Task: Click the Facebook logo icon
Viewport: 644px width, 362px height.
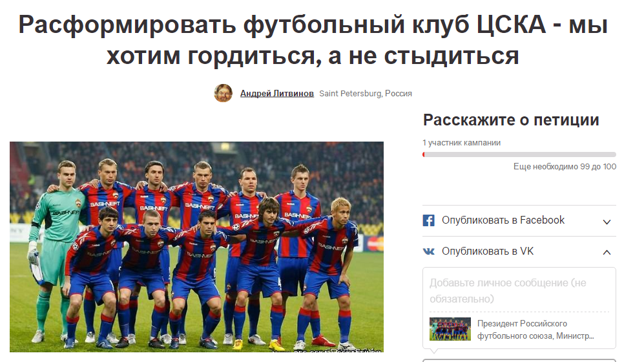Action: pos(428,220)
